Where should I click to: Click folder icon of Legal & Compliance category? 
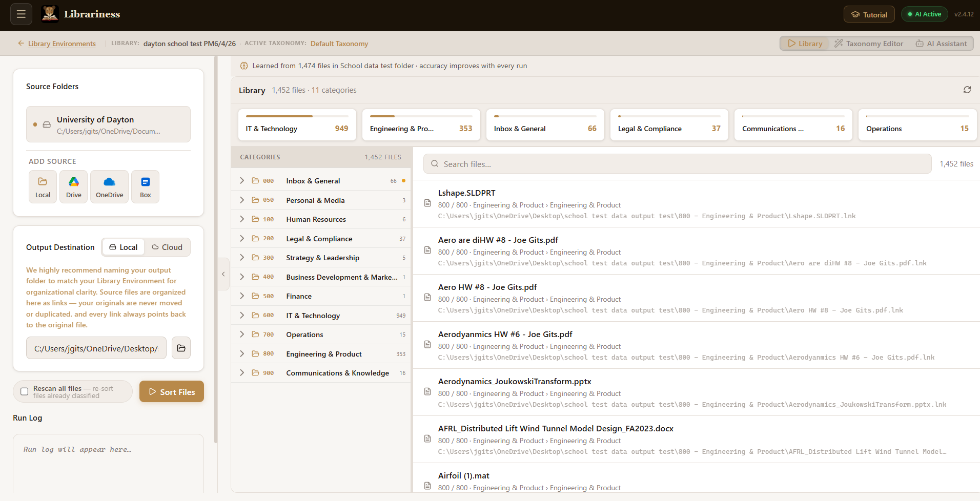pyautogui.click(x=255, y=238)
